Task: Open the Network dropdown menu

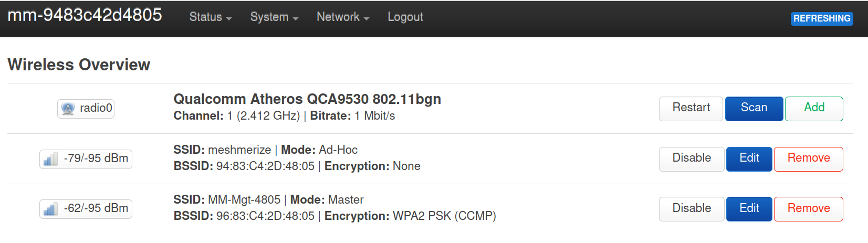Action: [x=343, y=17]
